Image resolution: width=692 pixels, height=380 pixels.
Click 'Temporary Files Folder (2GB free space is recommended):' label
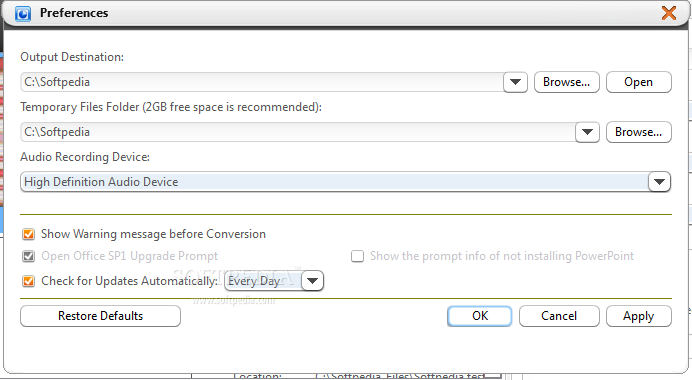point(171,107)
